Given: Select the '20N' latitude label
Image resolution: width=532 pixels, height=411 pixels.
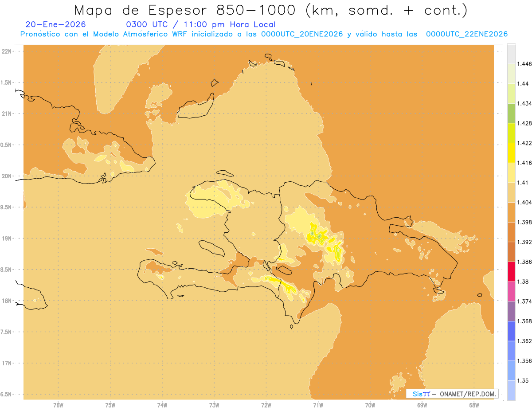Looking at the screenshot, I should pyautogui.click(x=8, y=176).
